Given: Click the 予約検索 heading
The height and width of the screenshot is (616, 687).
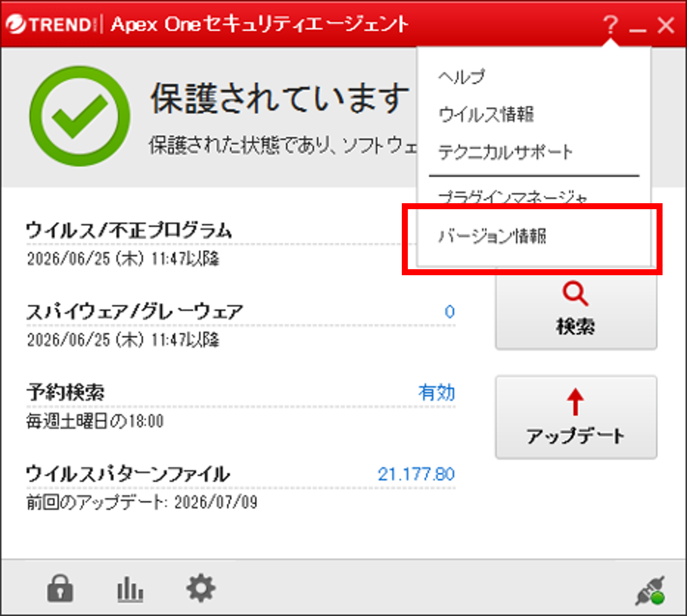Looking at the screenshot, I should 65,392.
